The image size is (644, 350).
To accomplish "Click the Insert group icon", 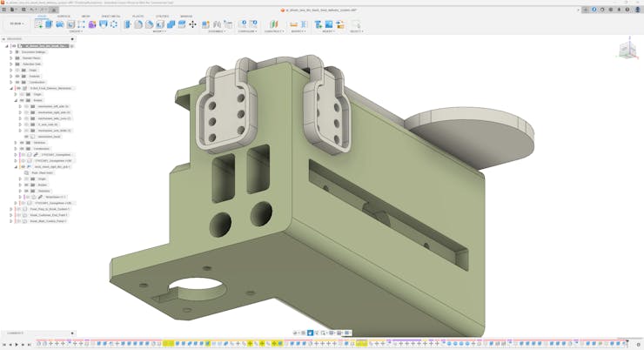I will [319, 24].
